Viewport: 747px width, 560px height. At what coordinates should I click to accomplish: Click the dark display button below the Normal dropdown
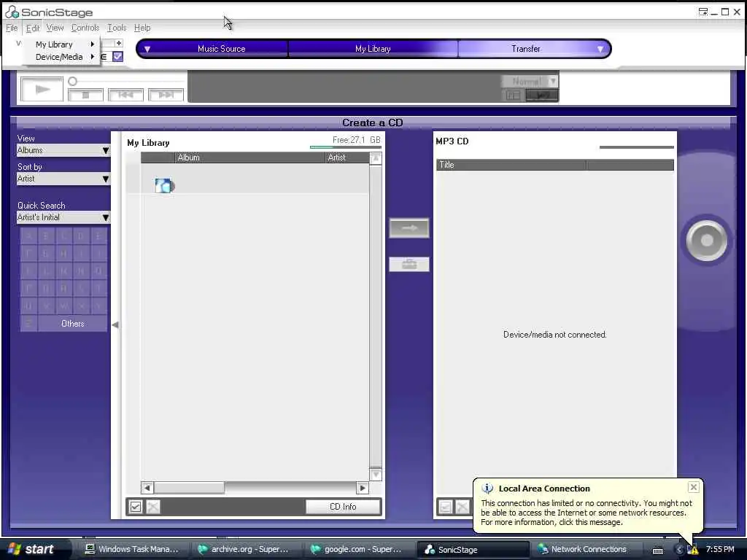pyautogui.click(x=542, y=96)
